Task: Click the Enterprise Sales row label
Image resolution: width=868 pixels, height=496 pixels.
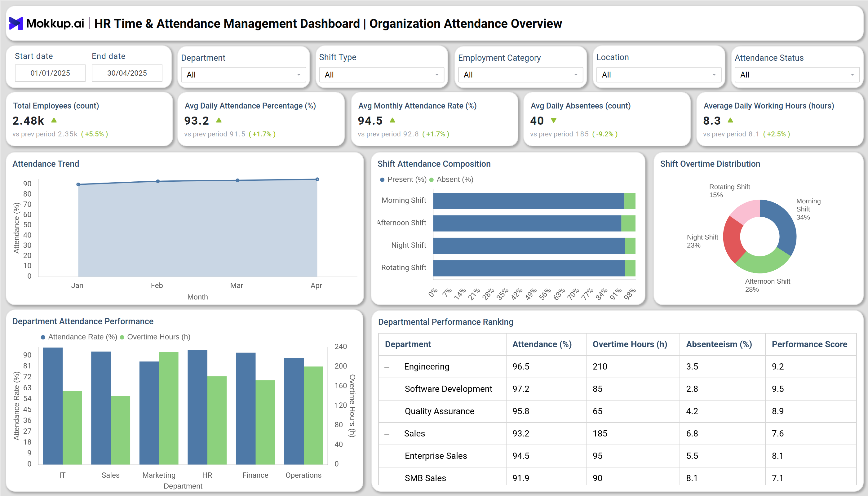Action: pyautogui.click(x=436, y=456)
